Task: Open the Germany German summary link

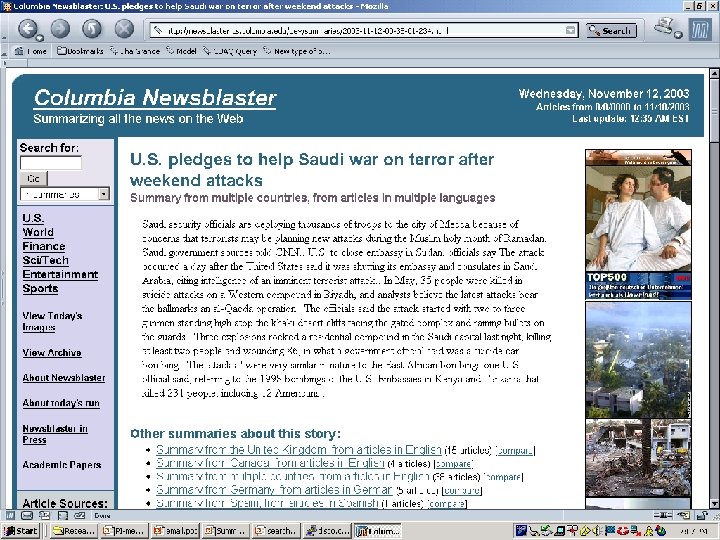Action: (x=274, y=489)
